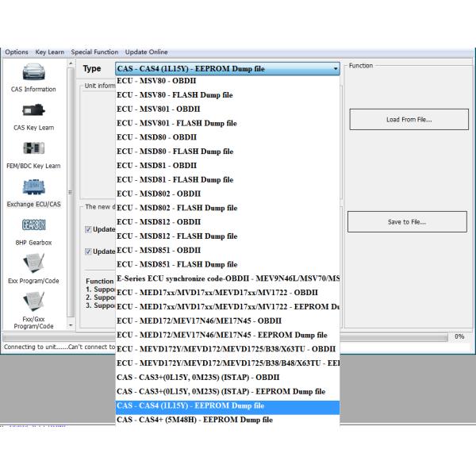476x476 pixels.
Task: Select the Exchange ECU/CAS chip icon
Action: click(x=33, y=186)
